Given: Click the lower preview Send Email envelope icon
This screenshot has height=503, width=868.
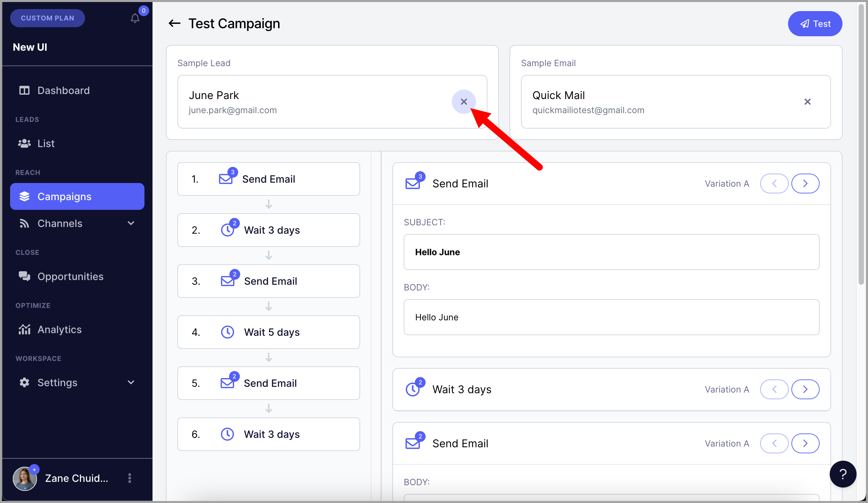Looking at the screenshot, I should click(x=412, y=444).
